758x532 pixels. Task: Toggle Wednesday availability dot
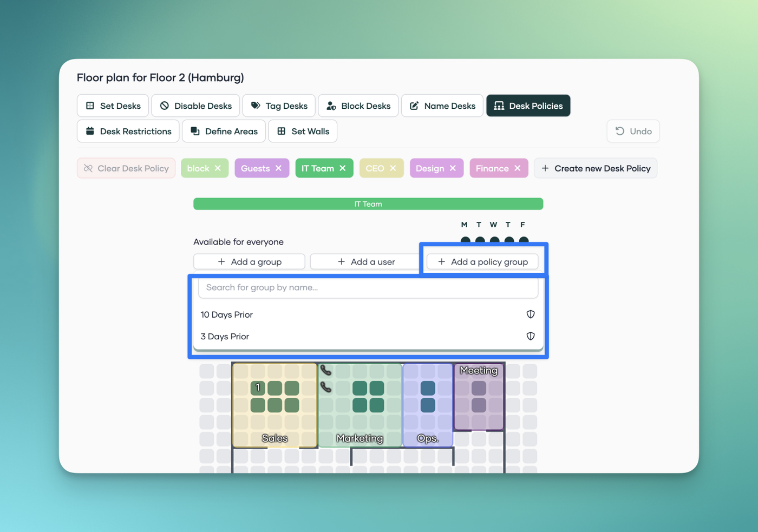494,239
